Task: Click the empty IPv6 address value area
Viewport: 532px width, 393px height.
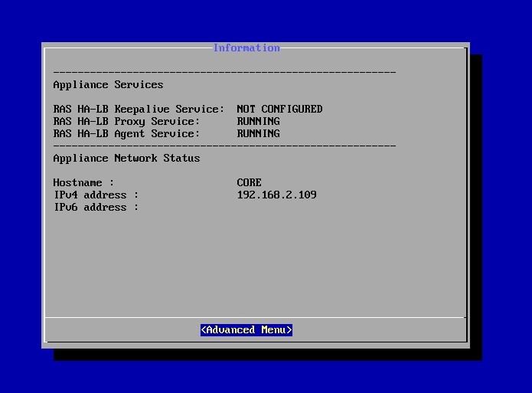Action: click(x=276, y=207)
